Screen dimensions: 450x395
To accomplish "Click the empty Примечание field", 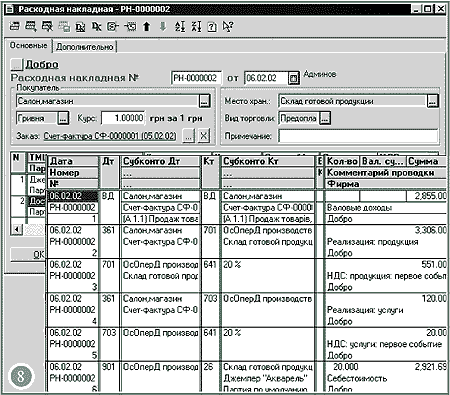I will (358, 136).
